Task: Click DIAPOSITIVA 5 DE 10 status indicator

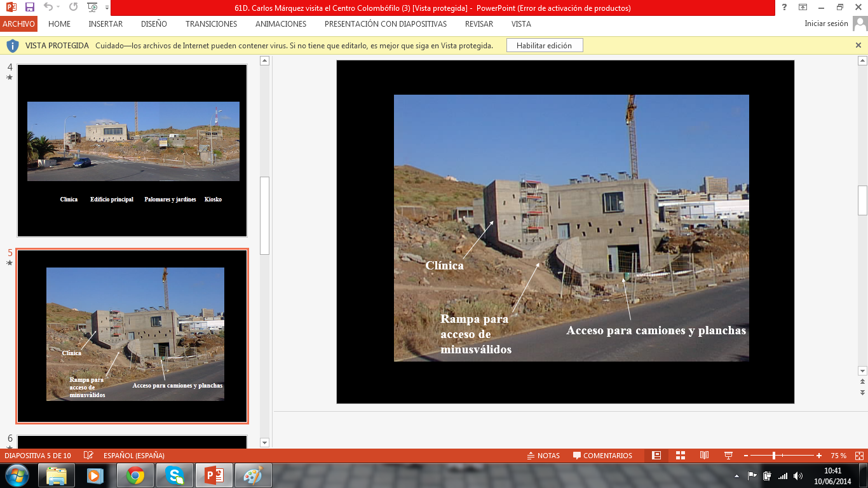Action: (x=39, y=456)
